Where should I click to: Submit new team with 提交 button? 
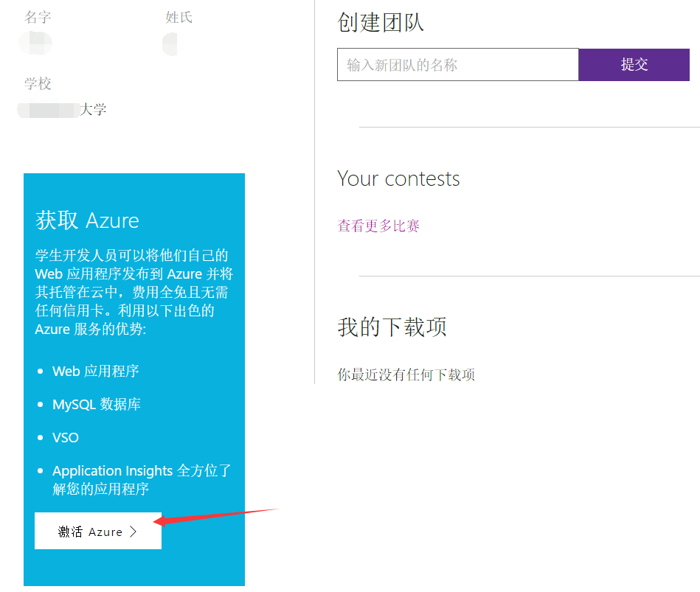click(634, 65)
